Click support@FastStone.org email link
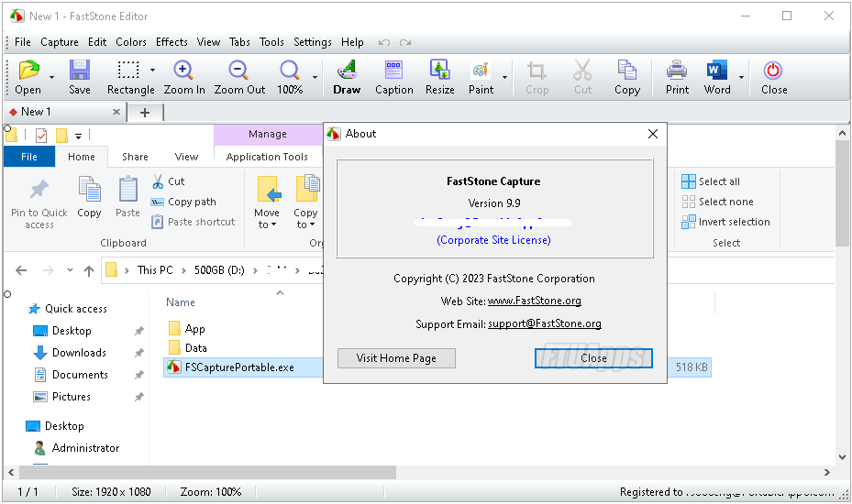Screen dimensions: 852x504 tap(545, 323)
